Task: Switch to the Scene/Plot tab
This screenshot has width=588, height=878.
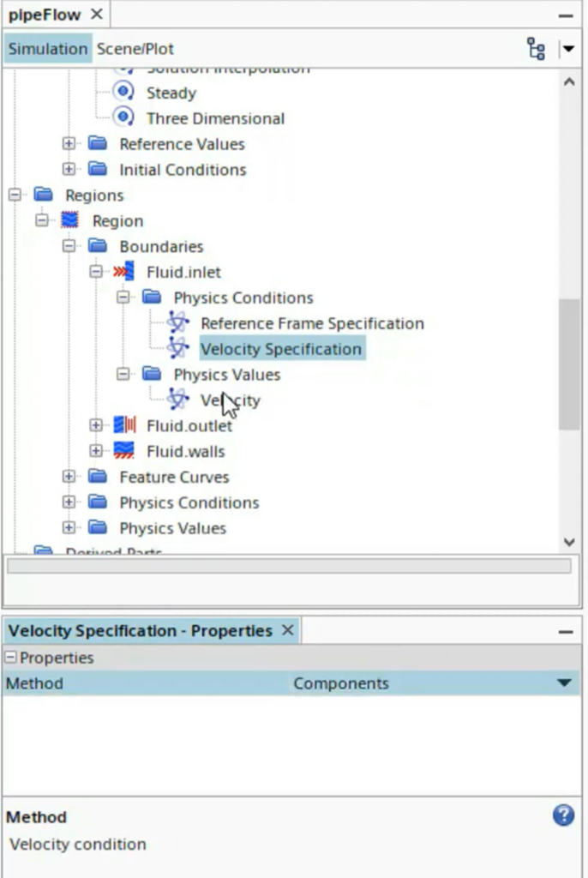Action: pos(135,49)
